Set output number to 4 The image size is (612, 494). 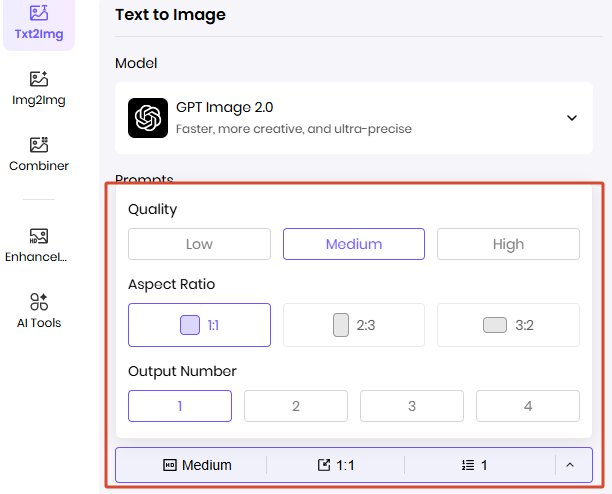click(x=528, y=406)
